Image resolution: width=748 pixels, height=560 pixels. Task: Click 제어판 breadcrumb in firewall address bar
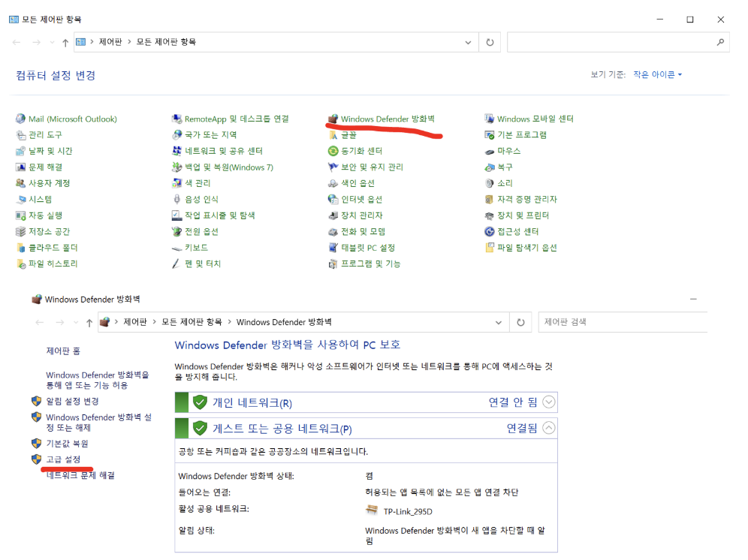[135, 323]
